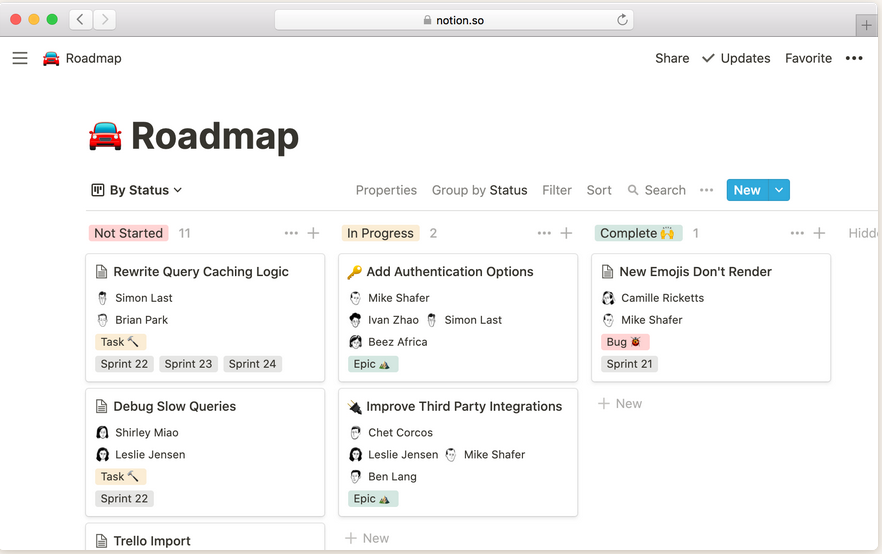Screen dimensions: 882x554
Task: Click the search magnifier icon
Action: coord(633,190)
